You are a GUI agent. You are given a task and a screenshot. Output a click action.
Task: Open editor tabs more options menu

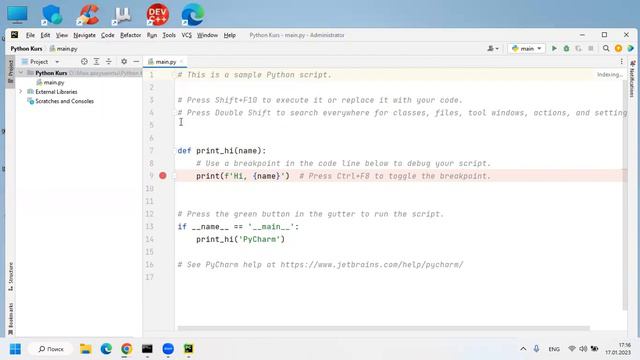[x=621, y=62]
